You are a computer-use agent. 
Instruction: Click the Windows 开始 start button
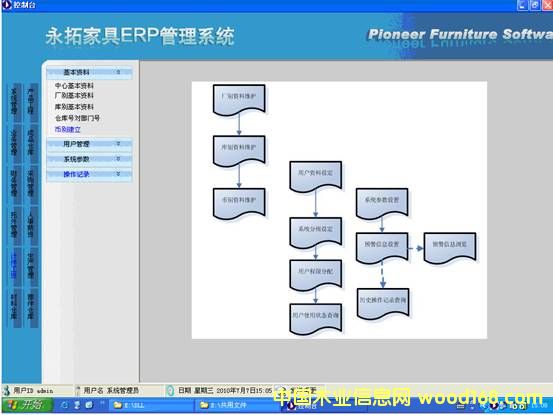click(28, 405)
